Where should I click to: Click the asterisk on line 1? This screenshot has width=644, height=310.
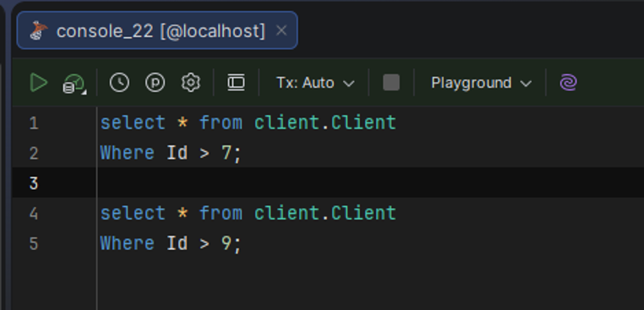point(183,123)
